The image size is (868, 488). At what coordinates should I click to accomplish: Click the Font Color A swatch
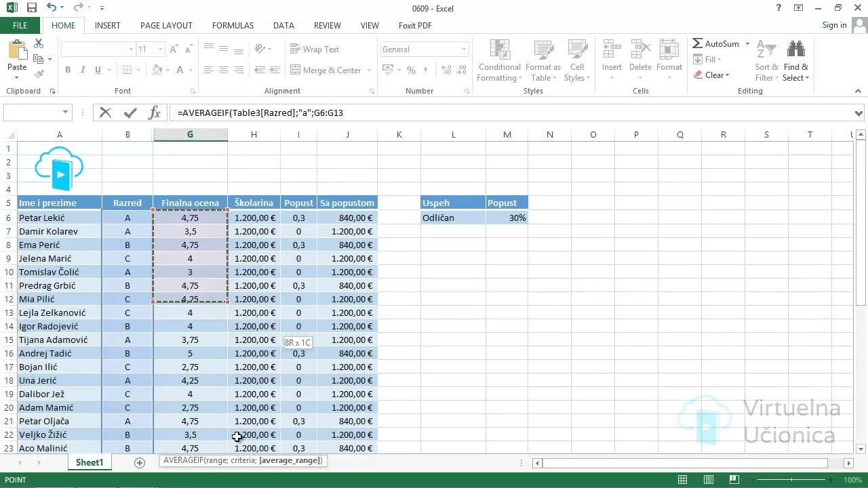[180, 70]
